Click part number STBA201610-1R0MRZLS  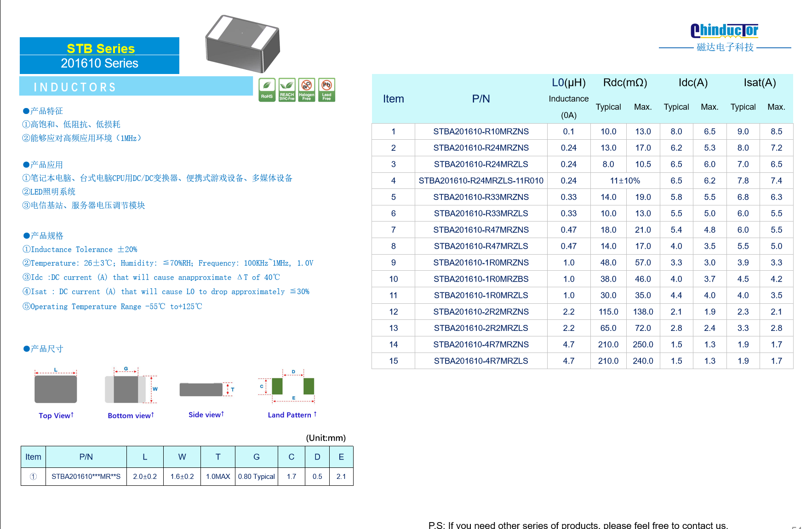point(481,296)
